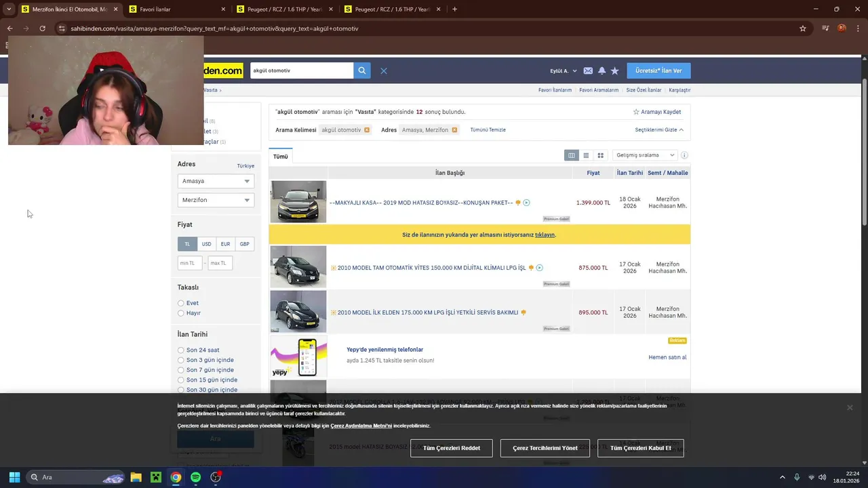Open the Merzifon district dropdown

coord(216,200)
